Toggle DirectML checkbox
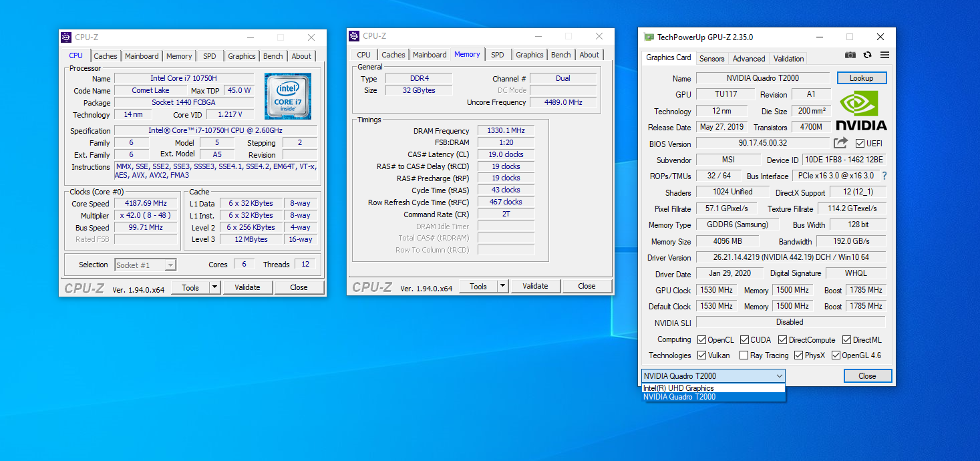 (x=847, y=340)
